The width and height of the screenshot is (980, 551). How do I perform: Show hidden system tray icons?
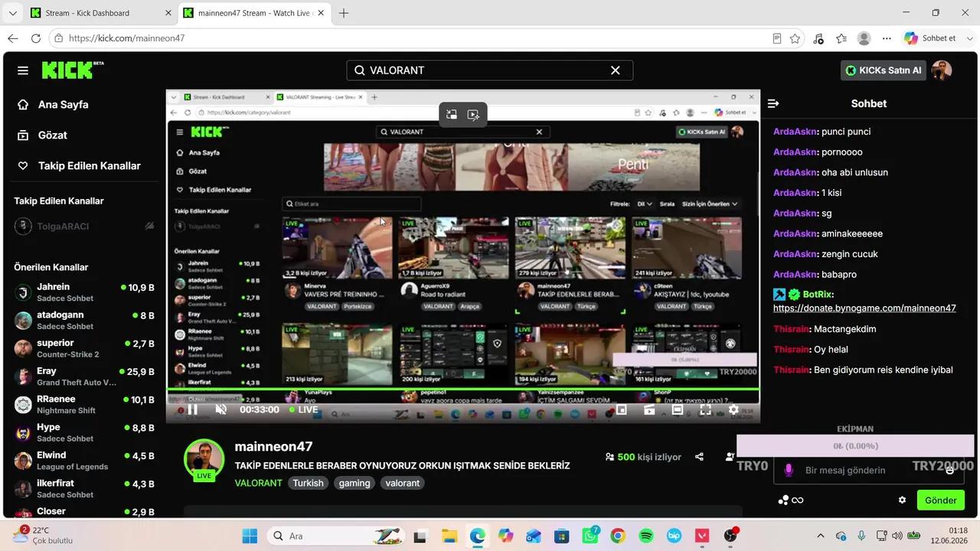[x=821, y=536]
